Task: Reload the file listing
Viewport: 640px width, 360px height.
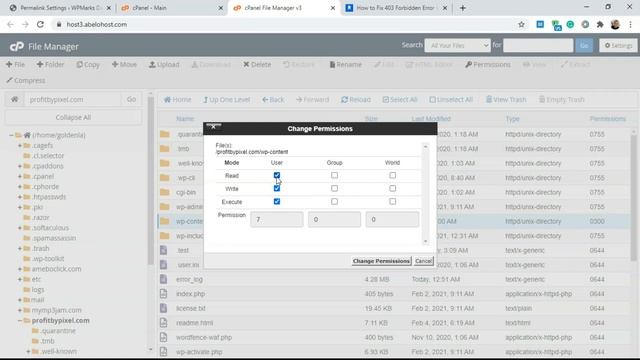Action: (x=356, y=100)
